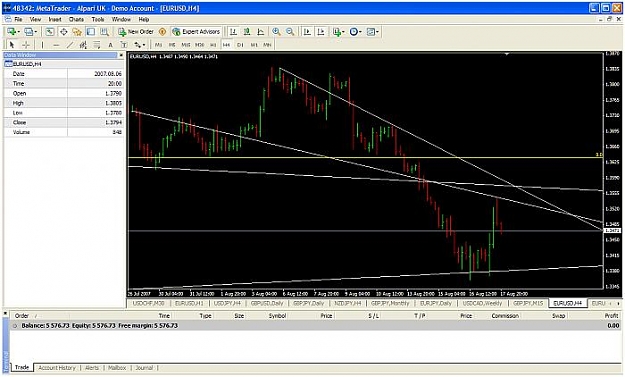
Task: Switch timeframe to M15
Action: [x=186, y=45]
